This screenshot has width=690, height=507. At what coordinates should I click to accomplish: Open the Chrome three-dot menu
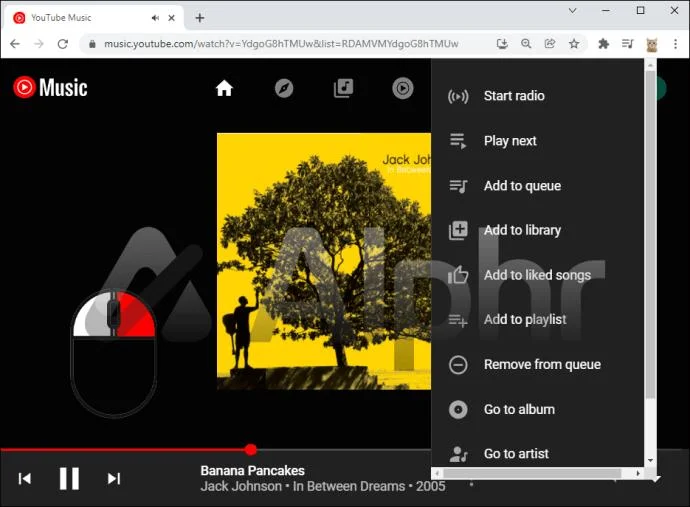pos(675,44)
